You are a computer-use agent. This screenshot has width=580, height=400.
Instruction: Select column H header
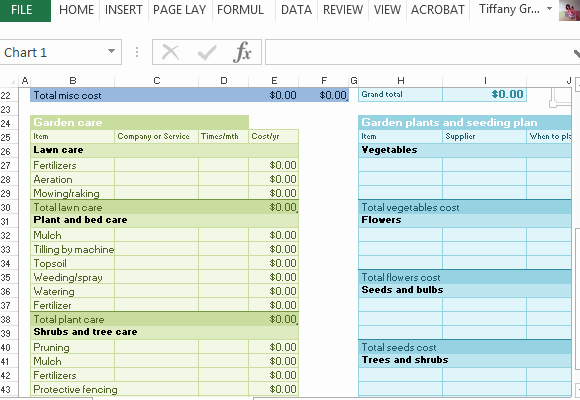coord(401,81)
